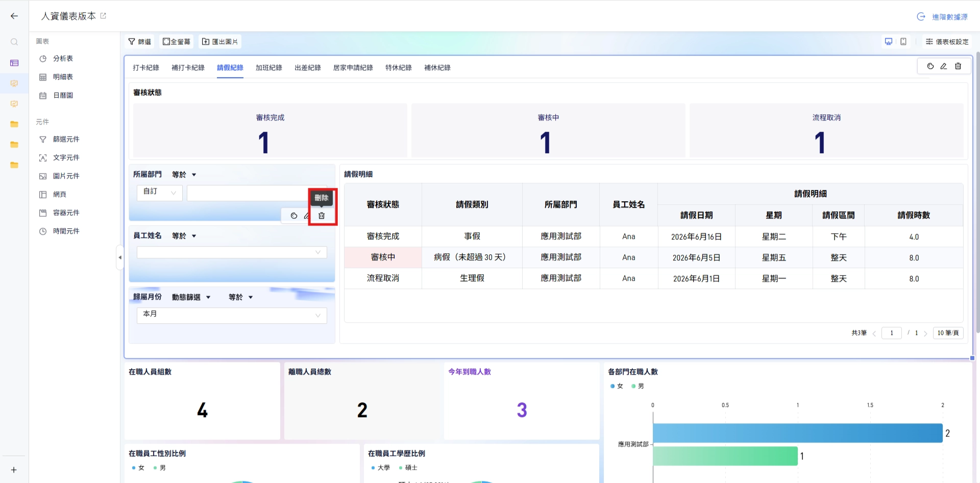Open 進階數據源 link

(x=942, y=17)
